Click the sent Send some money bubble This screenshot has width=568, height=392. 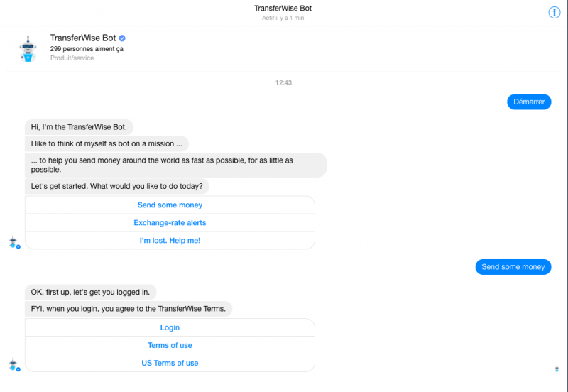(513, 267)
